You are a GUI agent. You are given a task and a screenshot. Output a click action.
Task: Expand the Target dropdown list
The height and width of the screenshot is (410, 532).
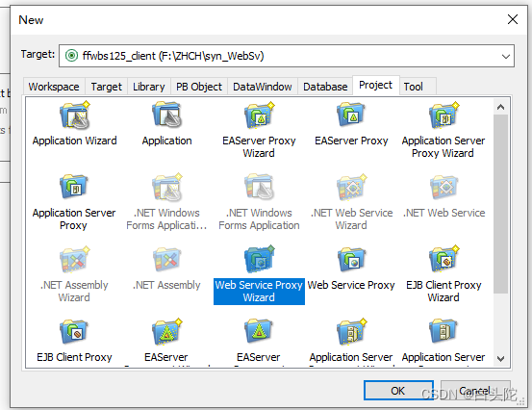[505, 56]
